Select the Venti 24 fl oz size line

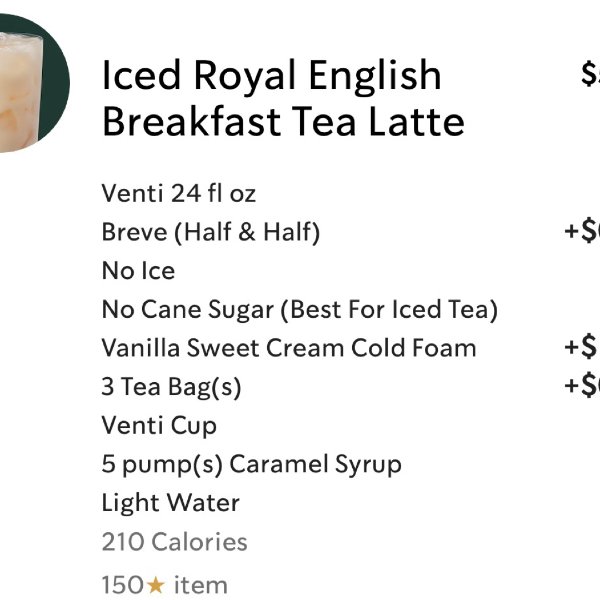tap(179, 193)
